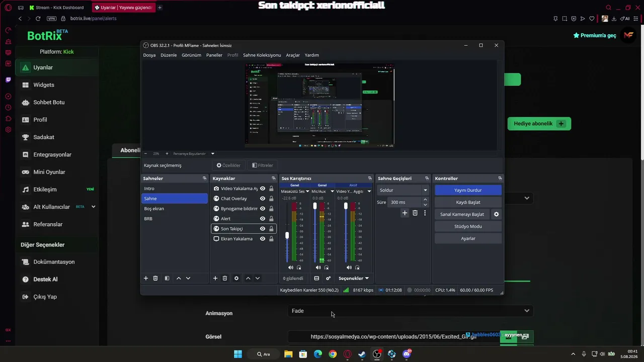Move source down in Kaynaklar panel

258,278
